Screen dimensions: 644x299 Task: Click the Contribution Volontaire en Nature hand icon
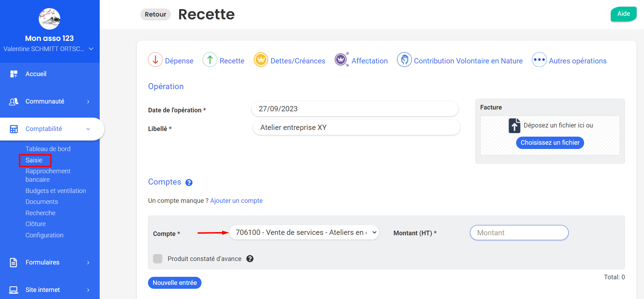coord(404,60)
